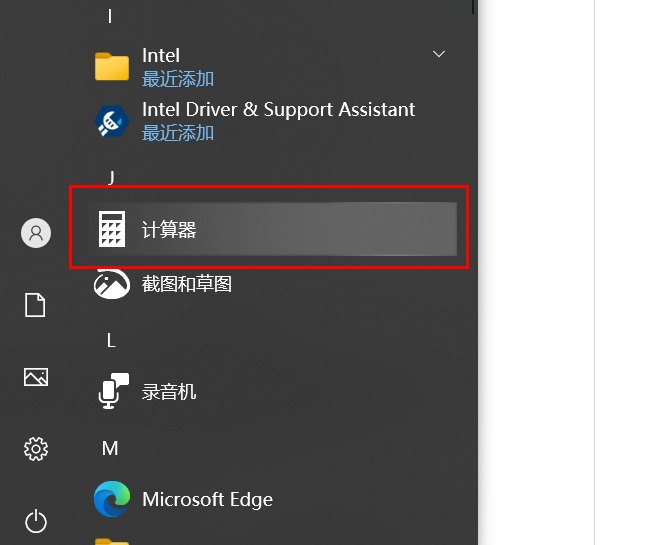Open the user account avatar
The height and width of the screenshot is (545, 656).
tap(36, 233)
